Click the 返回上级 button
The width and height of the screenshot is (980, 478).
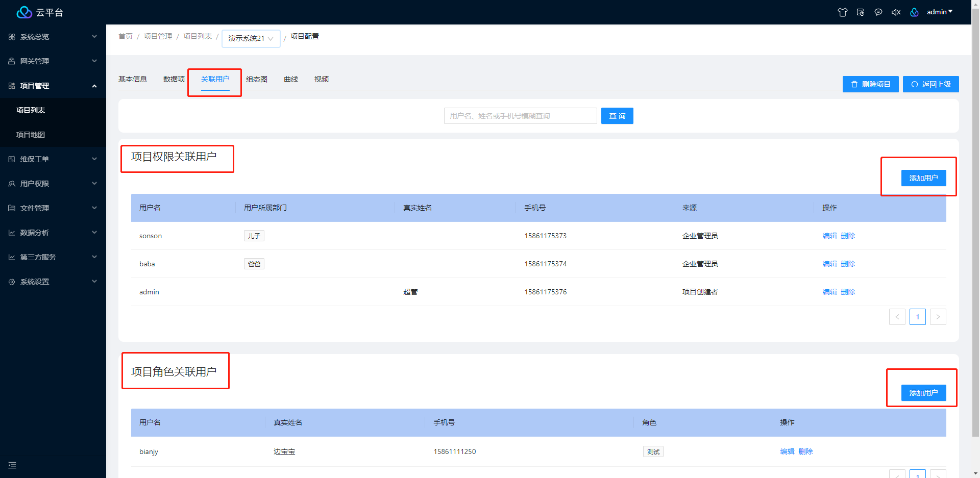pyautogui.click(x=931, y=84)
